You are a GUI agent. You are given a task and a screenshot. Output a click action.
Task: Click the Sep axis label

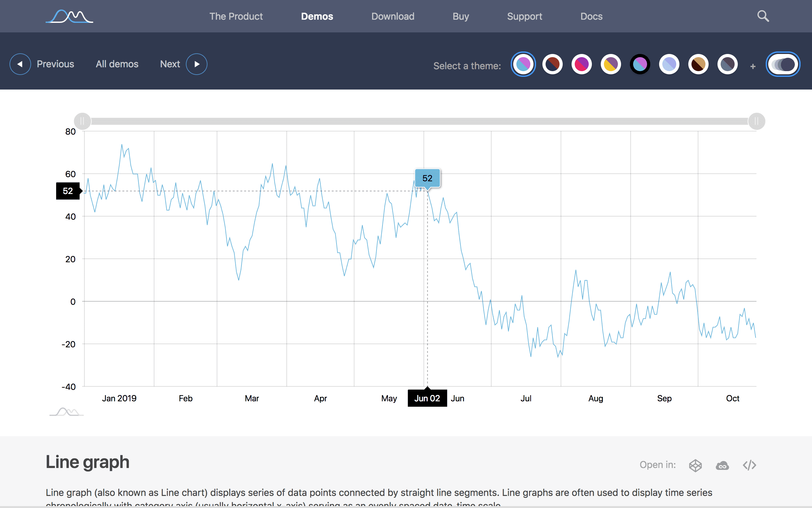665,398
